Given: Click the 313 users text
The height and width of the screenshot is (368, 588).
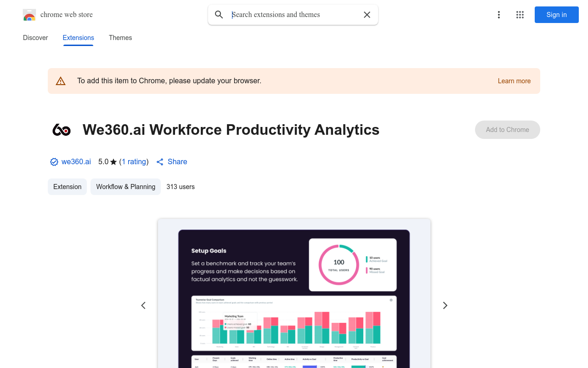Looking at the screenshot, I should click(x=181, y=187).
